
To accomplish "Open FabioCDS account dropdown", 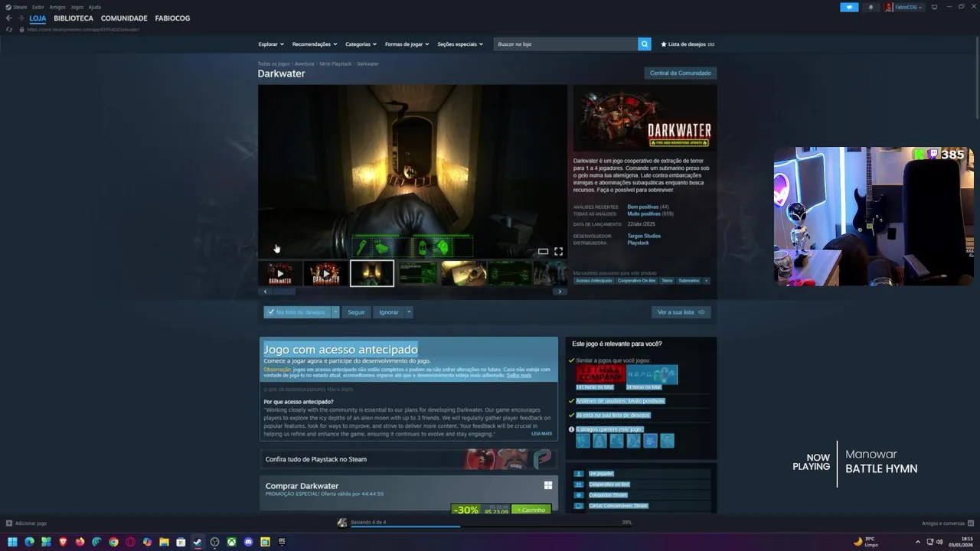I will point(903,7).
